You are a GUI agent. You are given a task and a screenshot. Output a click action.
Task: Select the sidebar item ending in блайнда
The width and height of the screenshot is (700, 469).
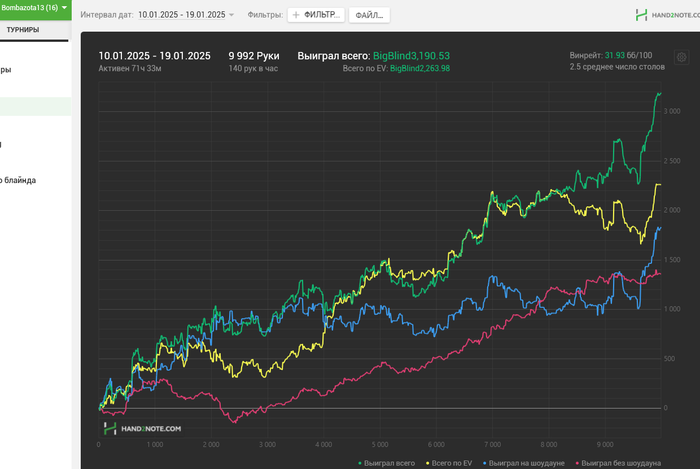click(18, 180)
